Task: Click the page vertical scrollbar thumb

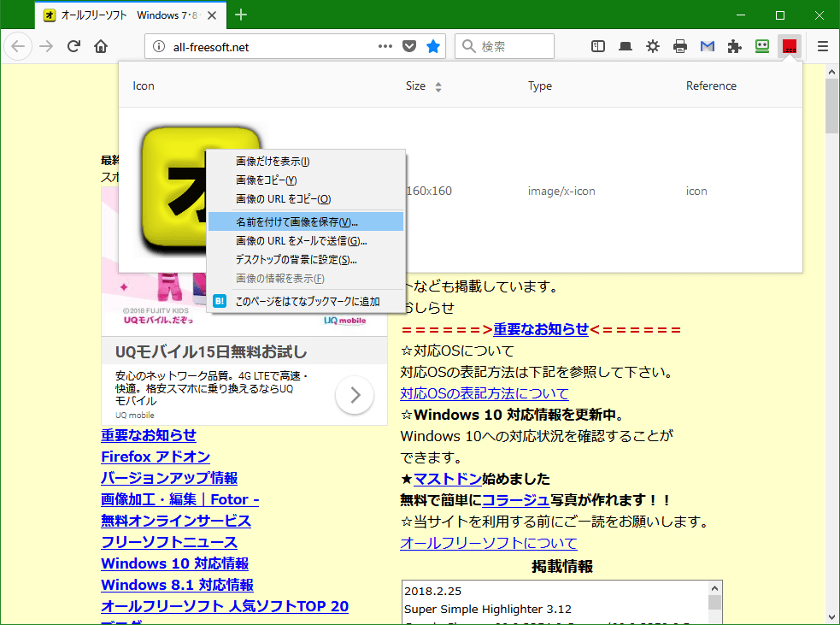Action: [831, 106]
